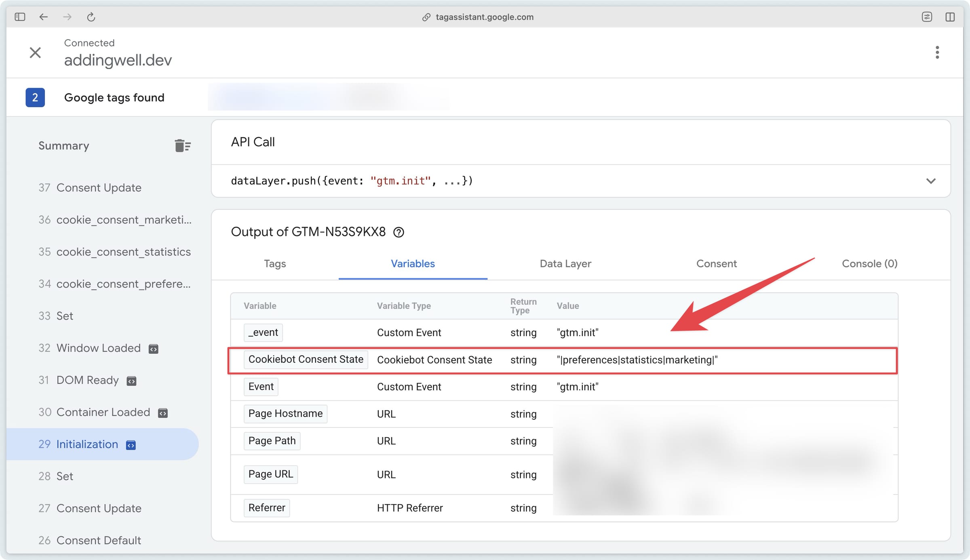The image size is (970, 560).
Task: Click the _event variable chip
Action: [x=263, y=333]
